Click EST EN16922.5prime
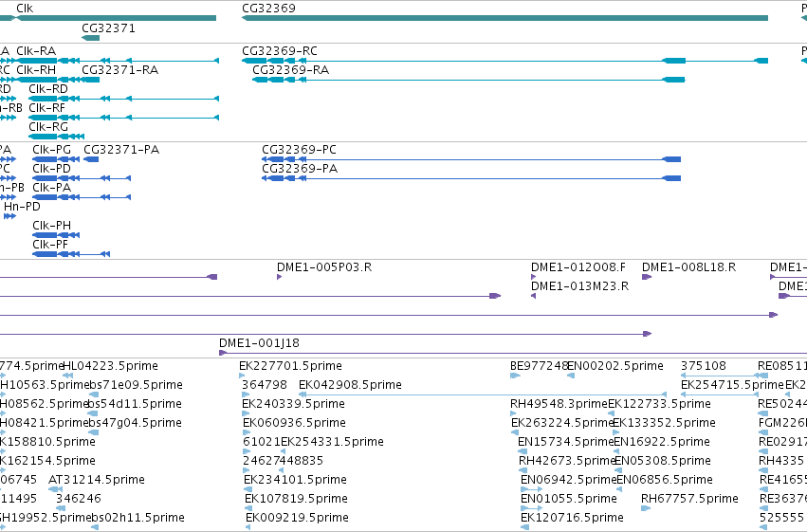 [x=662, y=443]
